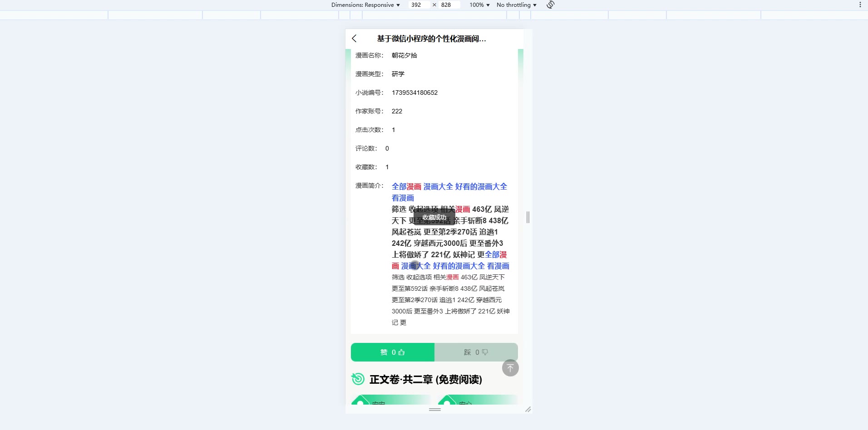The width and height of the screenshot is (868, 430).
Task: Click the 评论数 label
Action: point(366,148)
